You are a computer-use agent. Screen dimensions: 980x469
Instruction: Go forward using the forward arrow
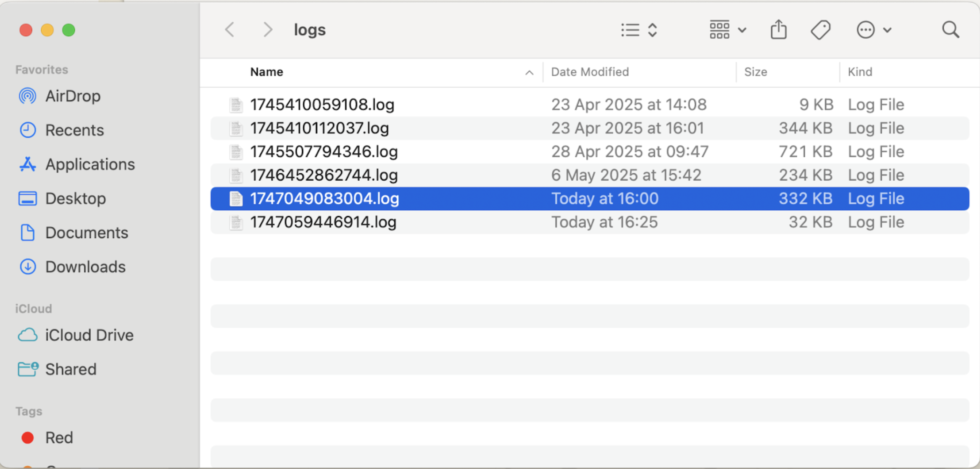point(268,30)
